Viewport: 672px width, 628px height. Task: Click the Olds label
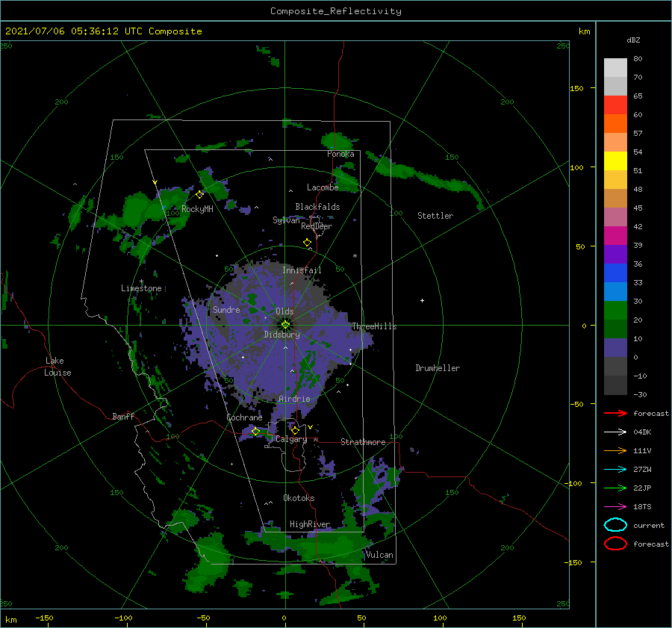(284, 311)
